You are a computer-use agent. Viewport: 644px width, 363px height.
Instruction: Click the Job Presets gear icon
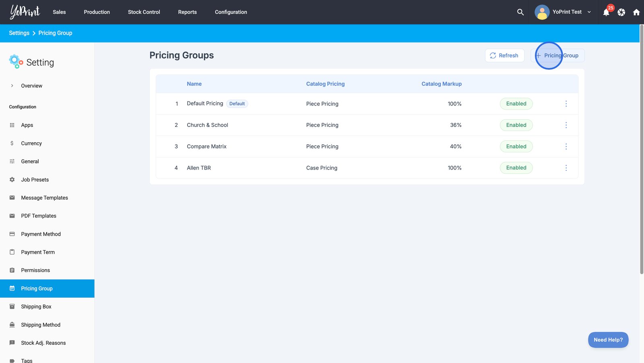[12, 180]
